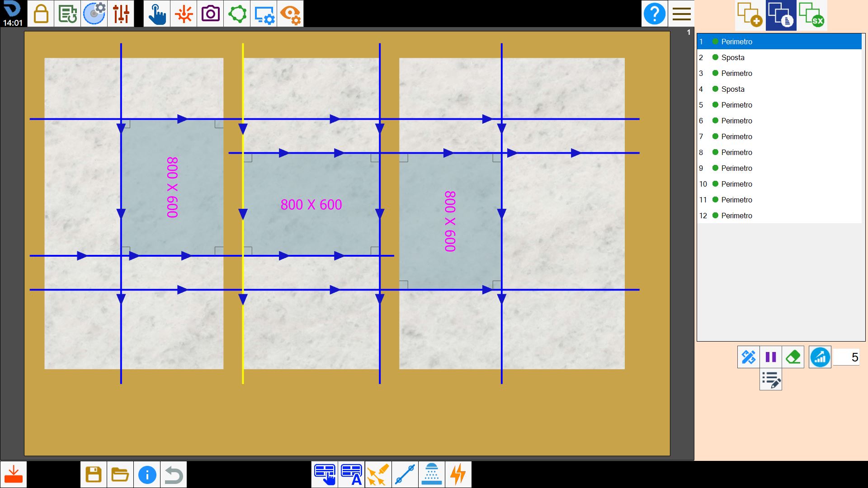
Task: Toggle green status dot of row 5 Perimetro
Action: click(x=715, y=105)
